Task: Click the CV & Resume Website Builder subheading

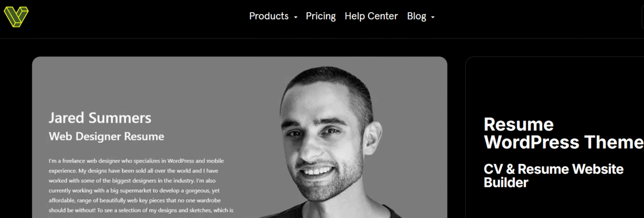Action: coord(554,175)
